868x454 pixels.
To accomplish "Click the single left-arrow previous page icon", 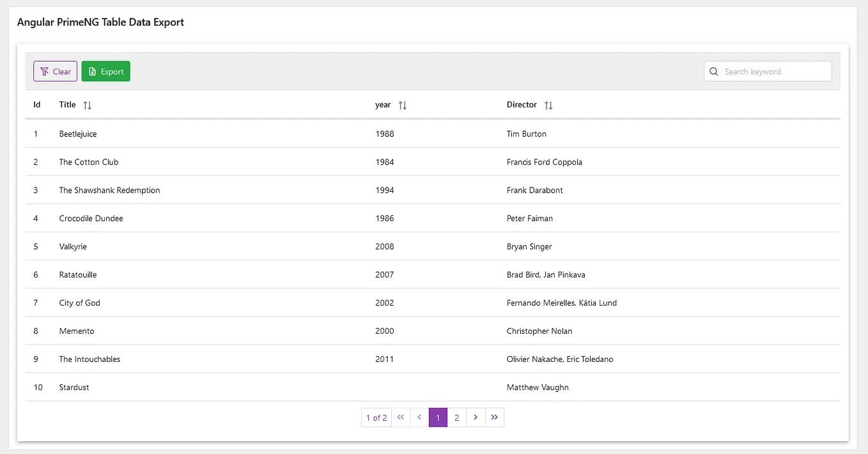I will pos(419,417).
